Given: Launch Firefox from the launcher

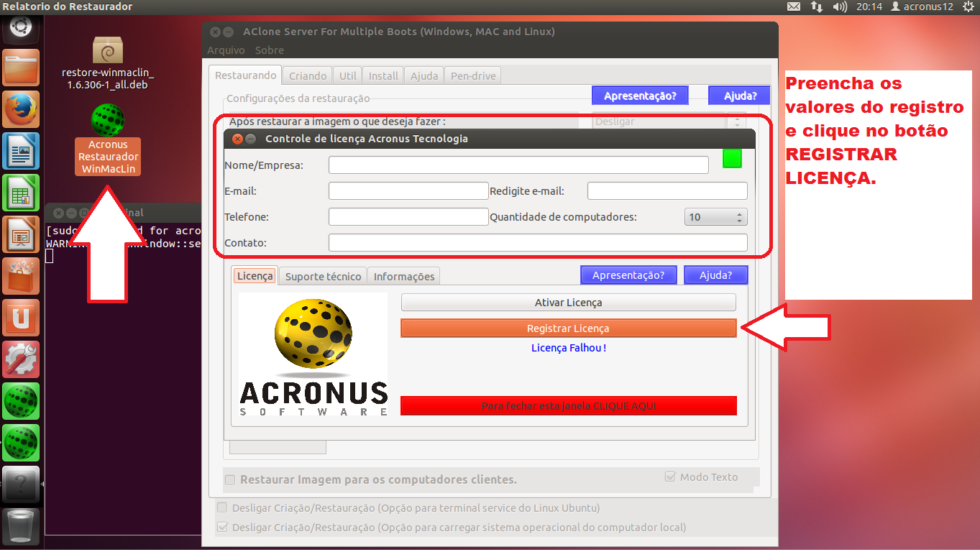Looking at the screenshot, I should click(x=21, y=109).
